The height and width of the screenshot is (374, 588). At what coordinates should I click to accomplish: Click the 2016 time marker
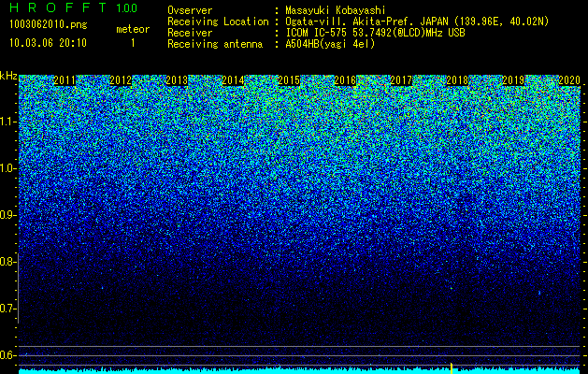pyautogui.click(x=345, y=80)
